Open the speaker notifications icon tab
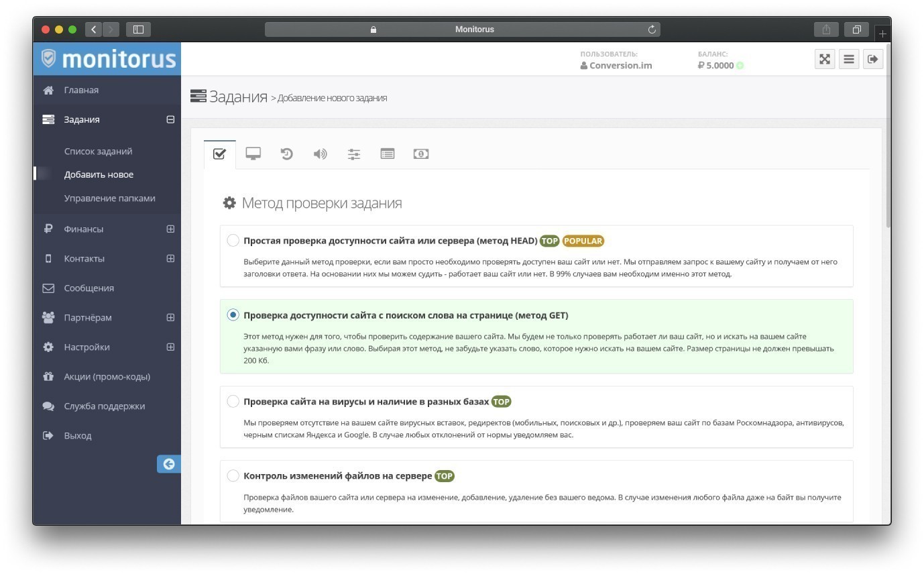Screen dimensions: 924x574 tap(320, 154)
